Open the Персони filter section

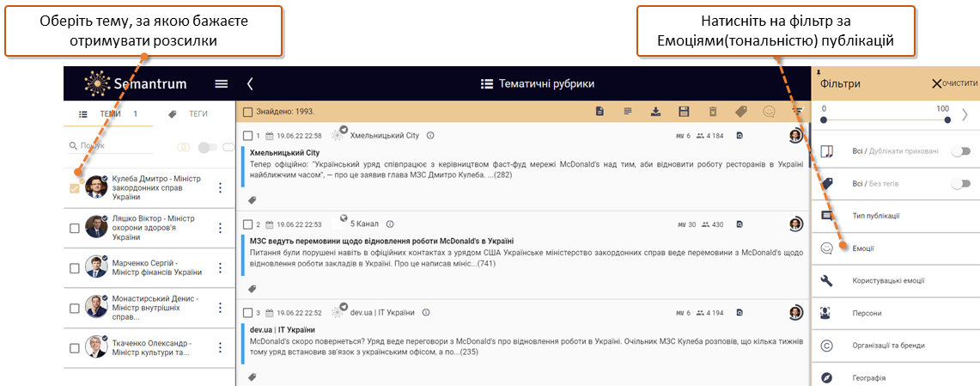click(x=896, y=314)
